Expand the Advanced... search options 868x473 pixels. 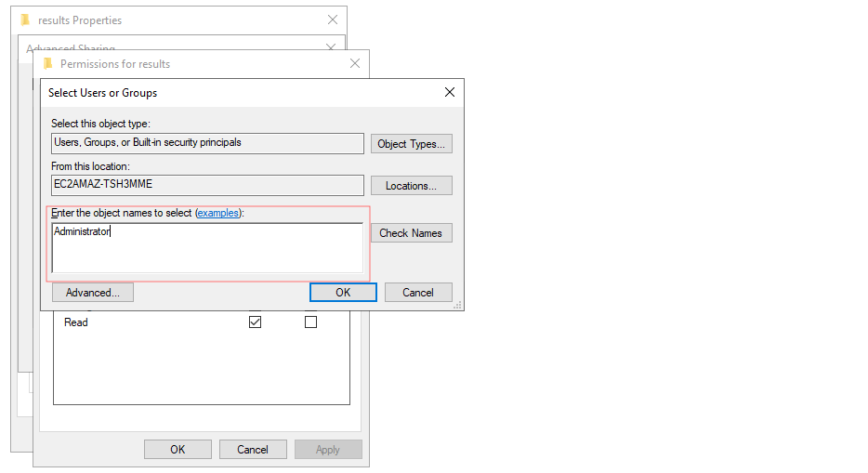pos(93,293)
